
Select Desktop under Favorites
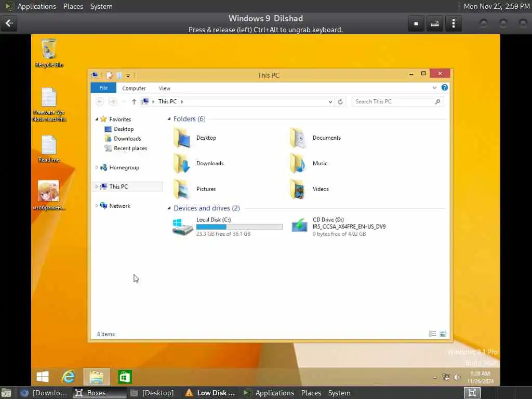click(x=124, y=129)
